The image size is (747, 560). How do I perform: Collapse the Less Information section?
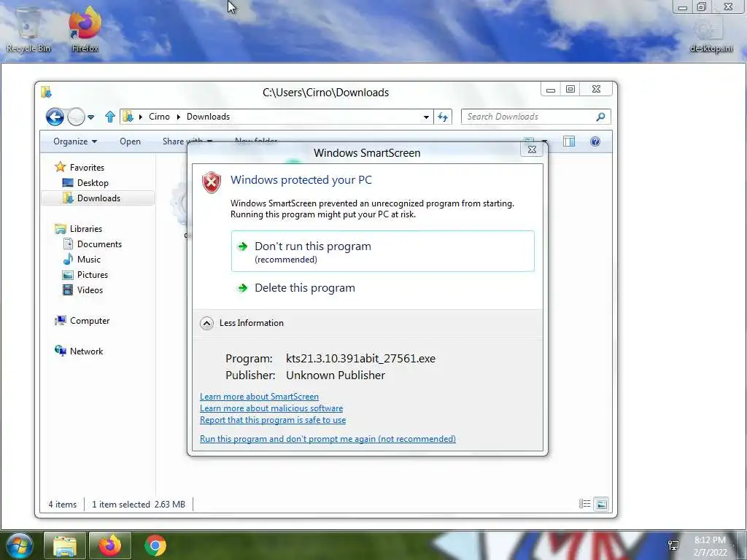pos(206,323)
